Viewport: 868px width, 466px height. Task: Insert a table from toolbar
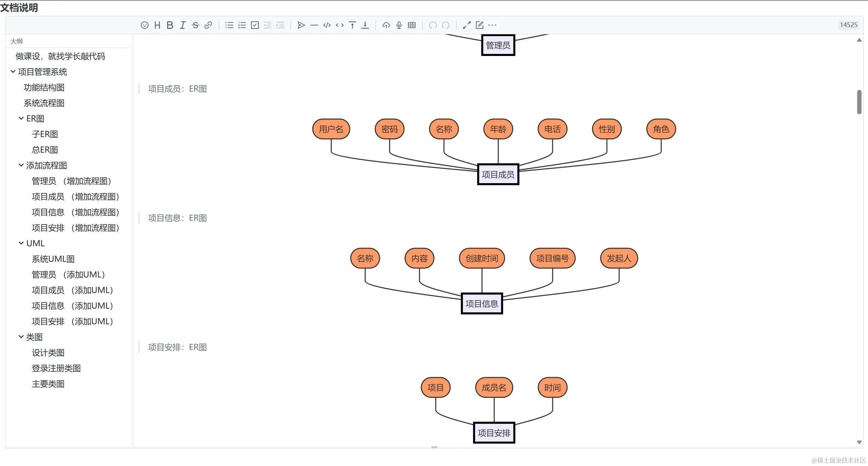(x=412, y=25)
